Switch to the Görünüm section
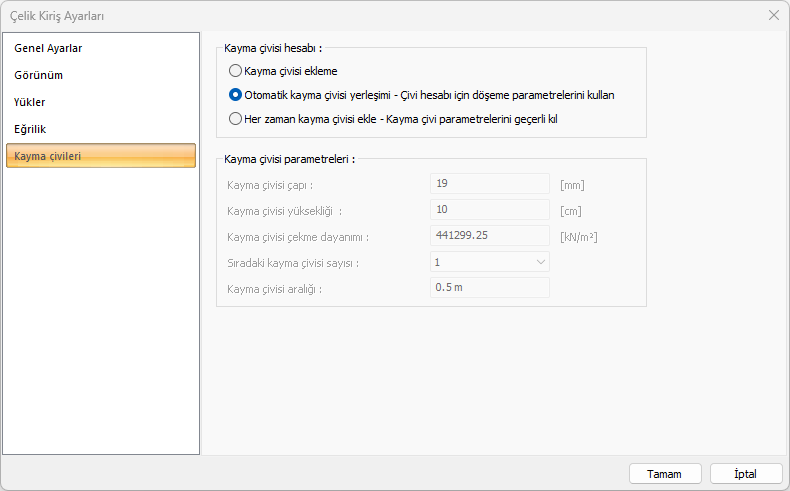This screenshot has height=491, width=790. (x=40, y=75)
